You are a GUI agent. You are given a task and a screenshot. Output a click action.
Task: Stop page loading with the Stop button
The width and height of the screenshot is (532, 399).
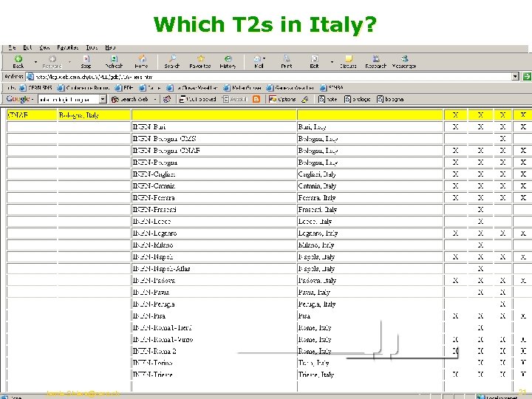86,62
